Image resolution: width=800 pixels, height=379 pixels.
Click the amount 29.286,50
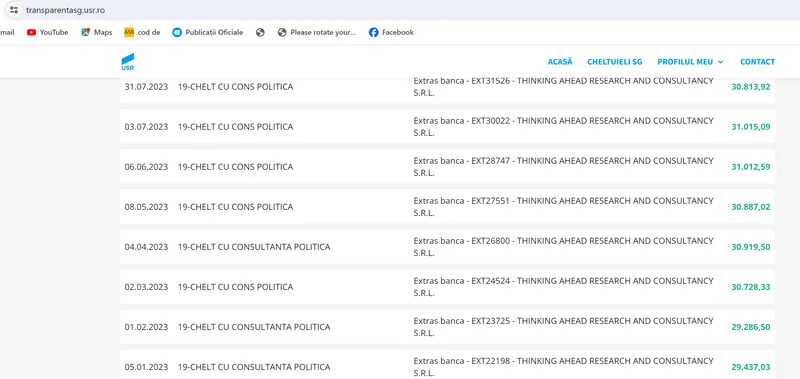(751, 327)
